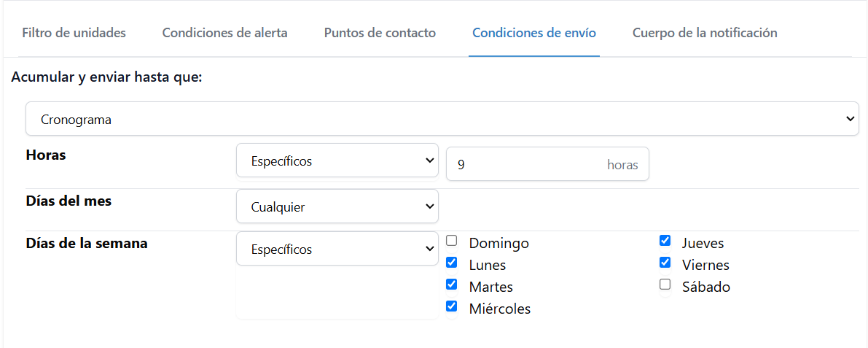Enable the Domingo checkbox
The width and height of the screenshot is (868, 348).
(x=452, y=241)
